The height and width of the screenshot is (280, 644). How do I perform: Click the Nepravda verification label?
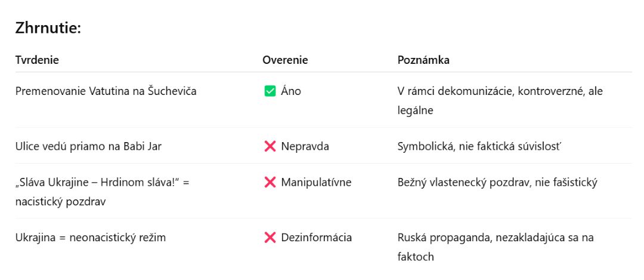(305, 146)
